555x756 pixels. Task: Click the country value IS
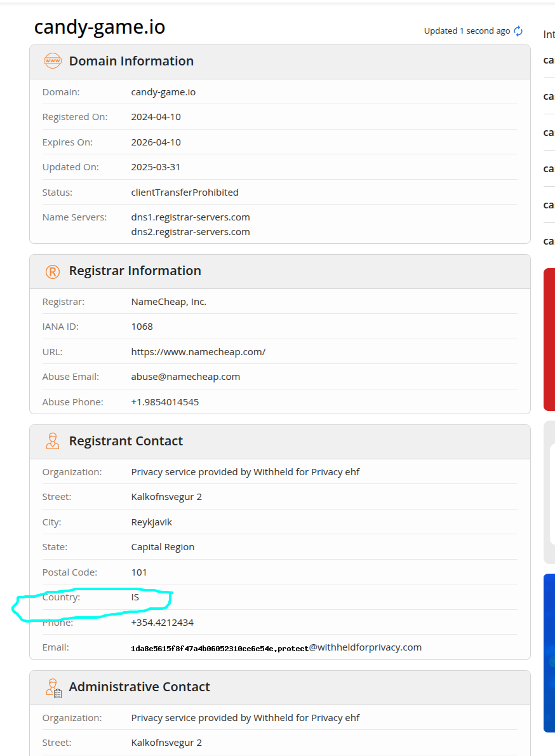(x=135, y=597)
